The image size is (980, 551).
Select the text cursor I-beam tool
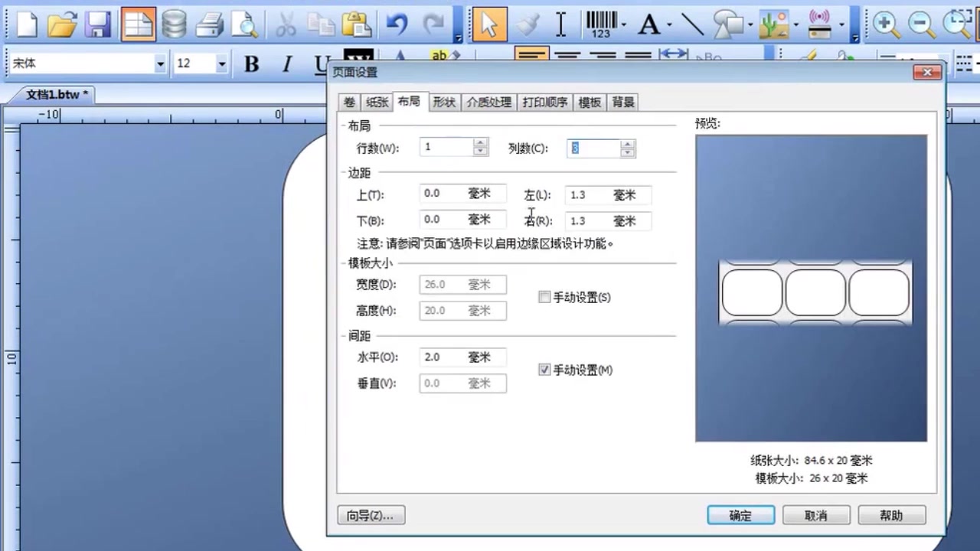click(x=561, y=24)
